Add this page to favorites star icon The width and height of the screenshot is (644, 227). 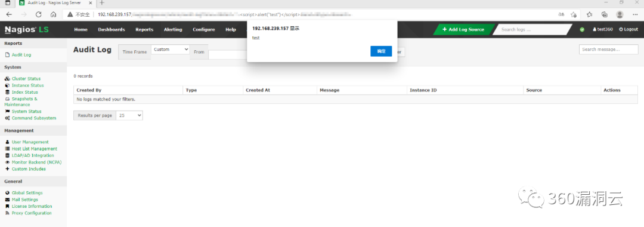574,14
